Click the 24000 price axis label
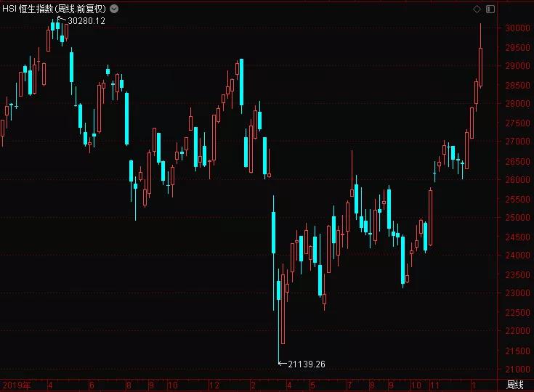534x392 pixels. [x=517, y=256]
